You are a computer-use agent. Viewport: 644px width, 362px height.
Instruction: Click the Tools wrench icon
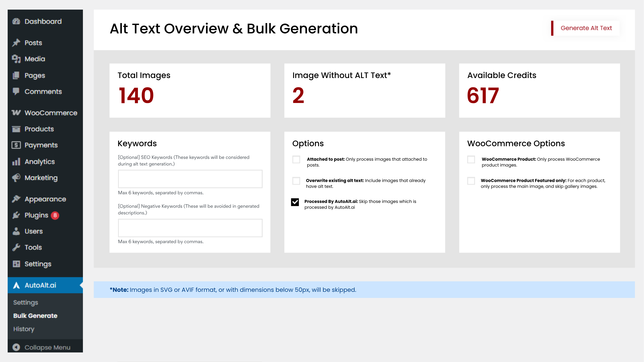pyautogui.click(x=16, y=247)
